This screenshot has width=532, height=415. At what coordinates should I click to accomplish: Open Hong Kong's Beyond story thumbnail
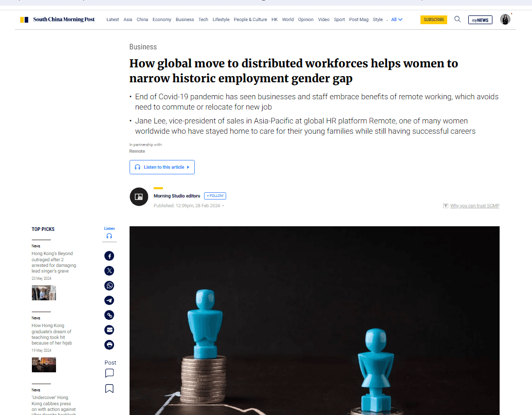pyautogui.click(x=44, y=293)
